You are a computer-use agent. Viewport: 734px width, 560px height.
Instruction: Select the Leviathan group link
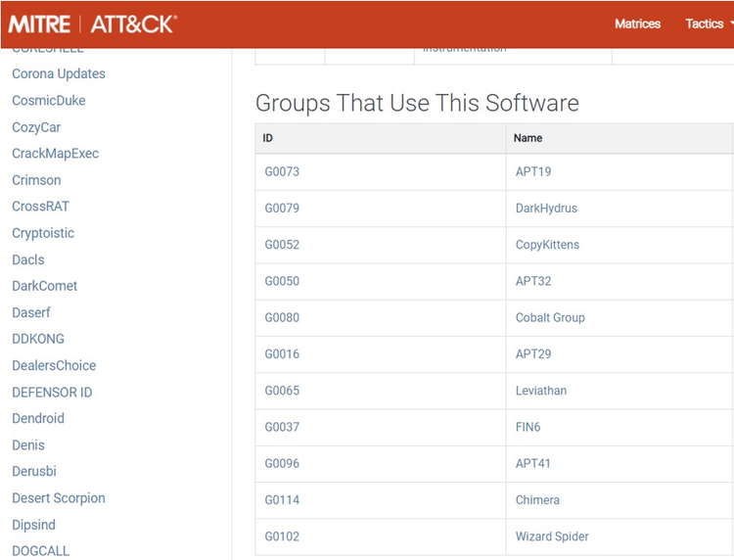(541, 391)
